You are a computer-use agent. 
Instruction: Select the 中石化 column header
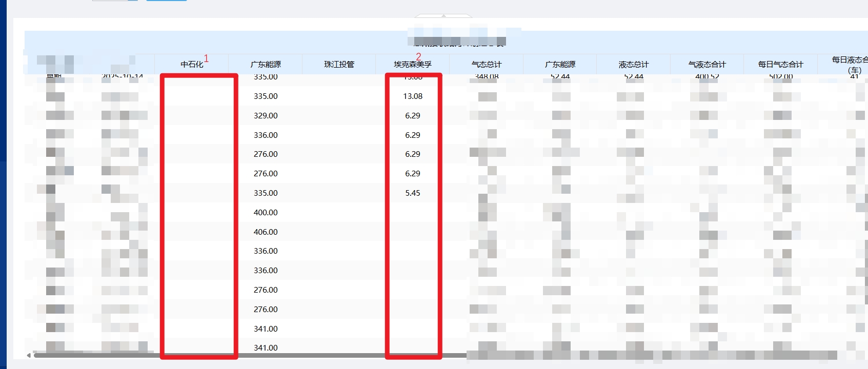[x=192, y=65]
